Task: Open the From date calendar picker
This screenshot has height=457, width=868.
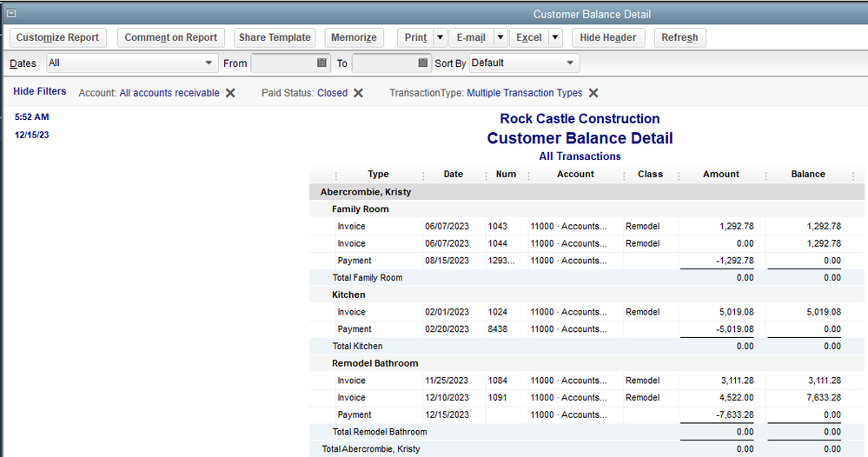Action: coord(321,63)
